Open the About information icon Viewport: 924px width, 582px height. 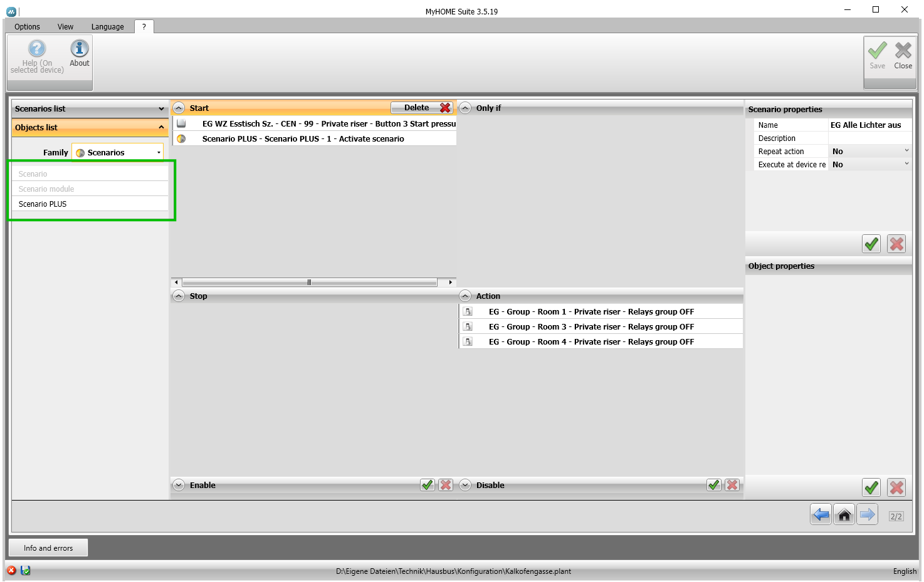(80, 54)
